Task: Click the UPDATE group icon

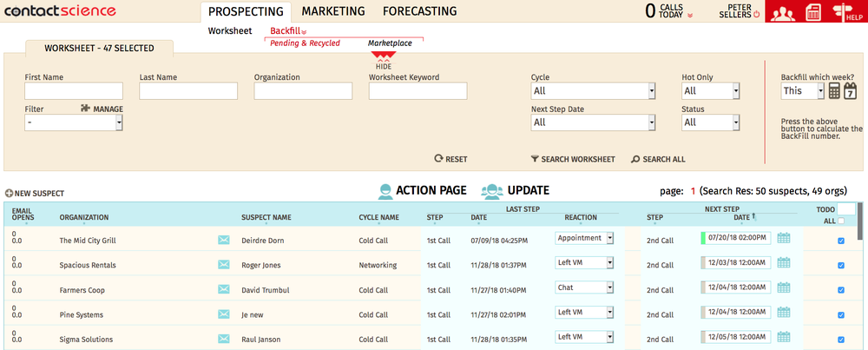Action: [491, 191]
